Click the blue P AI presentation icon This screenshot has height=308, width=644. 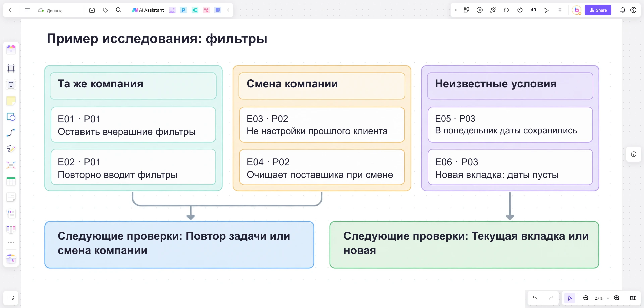tap(183, 10)
